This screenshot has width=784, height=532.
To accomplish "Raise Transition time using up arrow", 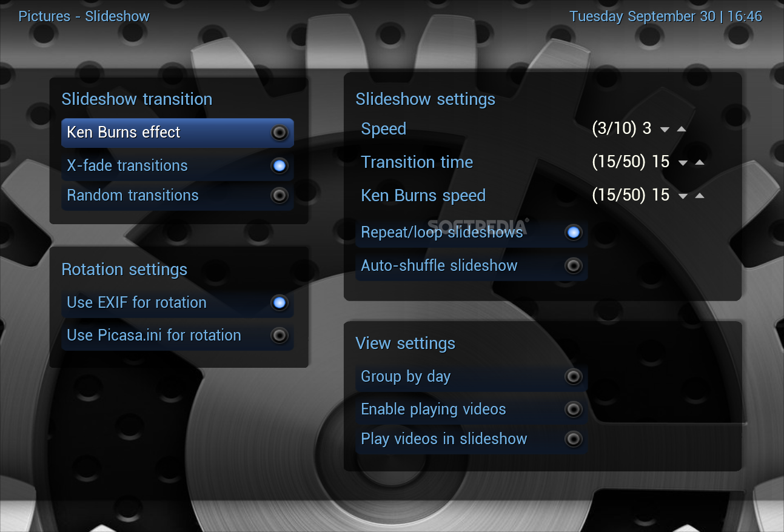I will click(700, 162).
